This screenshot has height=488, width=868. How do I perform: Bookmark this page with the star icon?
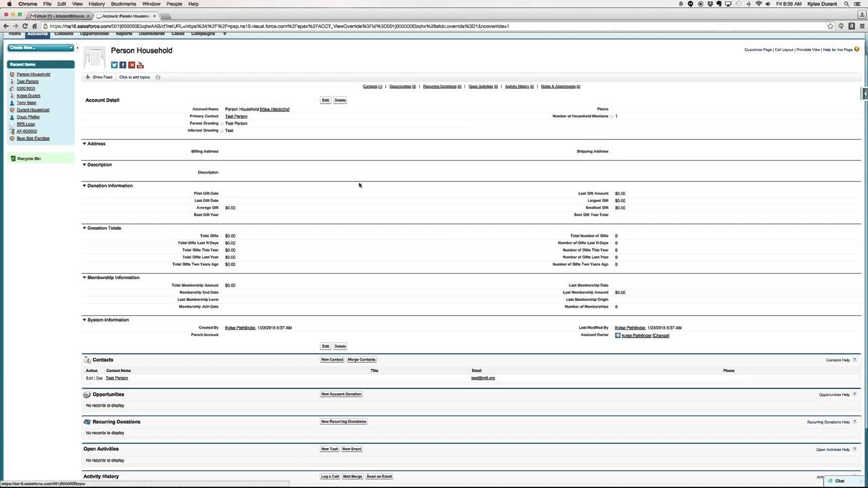[x=830, y=26]
